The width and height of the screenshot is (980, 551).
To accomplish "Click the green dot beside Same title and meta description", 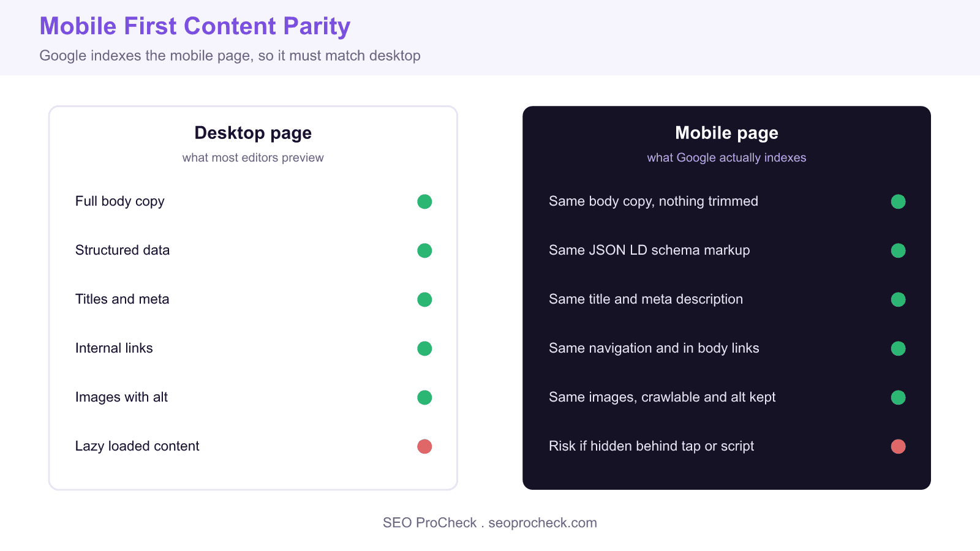I will (x=898, y=299).
